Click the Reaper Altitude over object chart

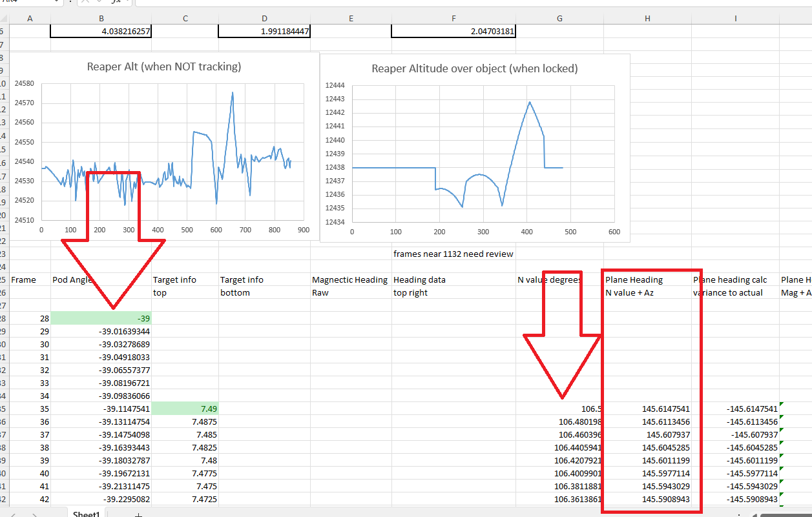[474, 148]
